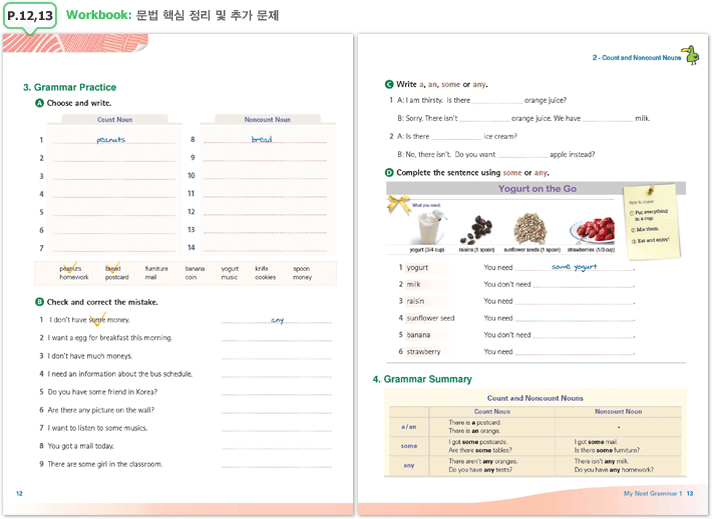Click the handwritten word bread in row 8

262,139
